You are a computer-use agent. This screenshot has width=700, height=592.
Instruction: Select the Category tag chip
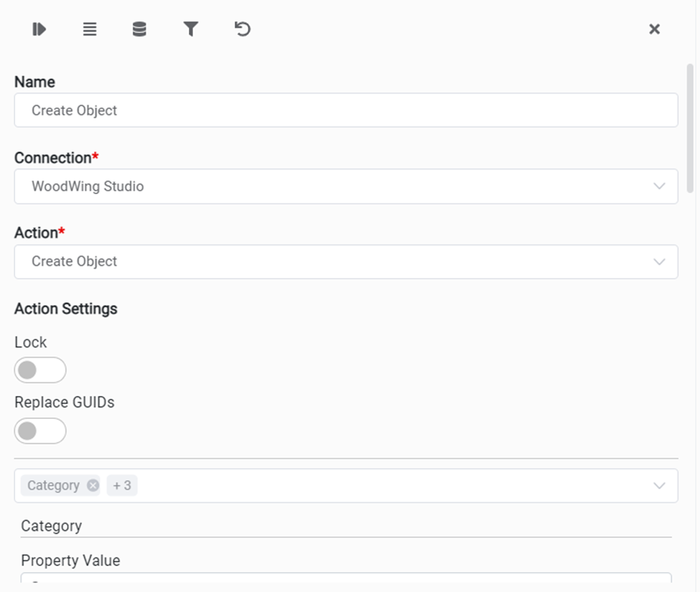tap(53, 486)
